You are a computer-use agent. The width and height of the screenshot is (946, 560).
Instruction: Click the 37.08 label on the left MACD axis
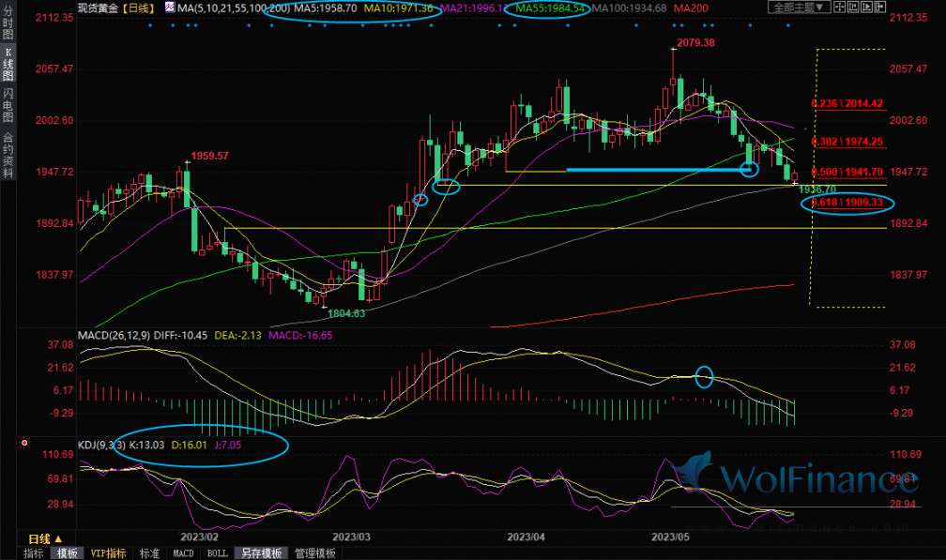[60, 345]
